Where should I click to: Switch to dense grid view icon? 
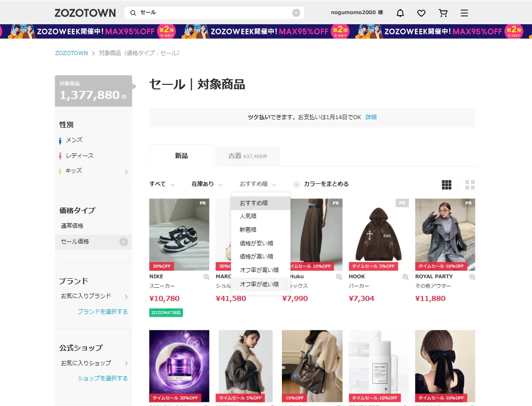click(x=447, y=184)
